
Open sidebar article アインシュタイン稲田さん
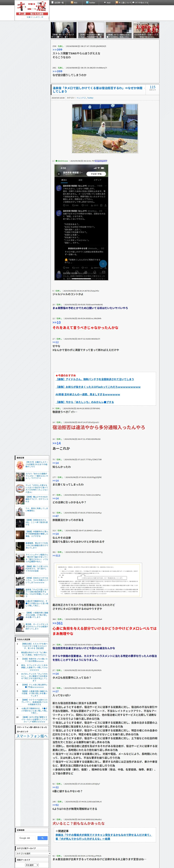pos(37,558)
